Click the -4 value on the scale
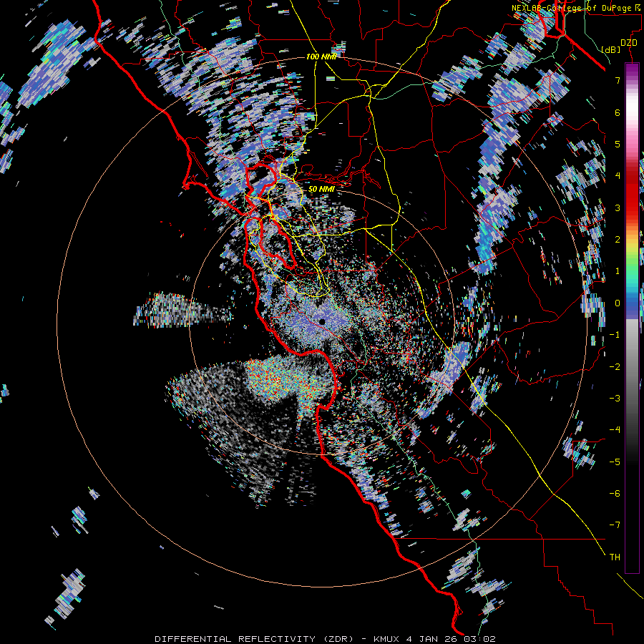644x644 pixels. 615,430
